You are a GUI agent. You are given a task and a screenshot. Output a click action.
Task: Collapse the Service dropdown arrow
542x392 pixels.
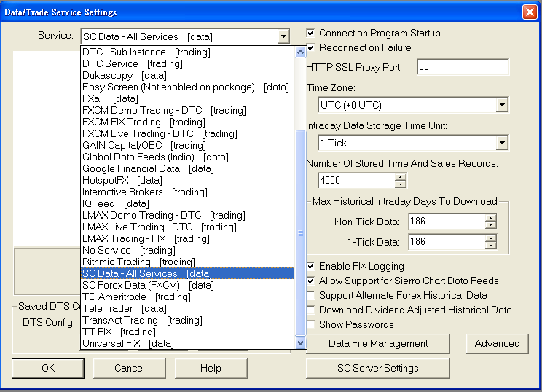283,36
